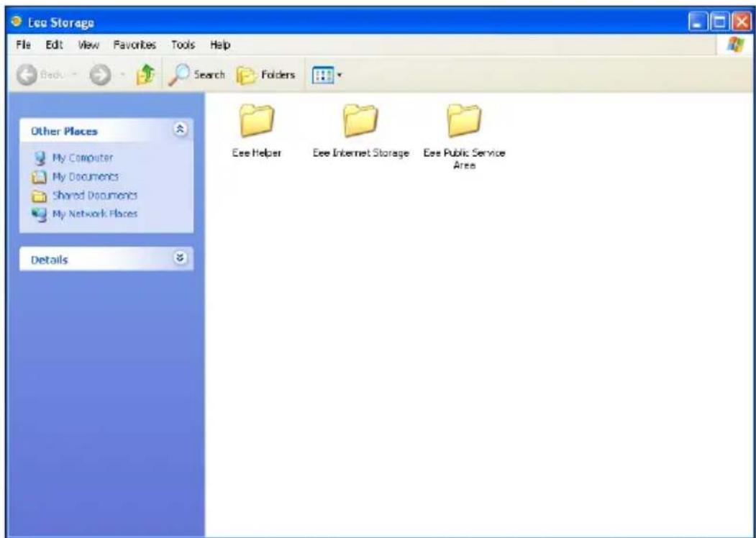
Task: Close the Eee Storage window
Action: click(740, 22)
